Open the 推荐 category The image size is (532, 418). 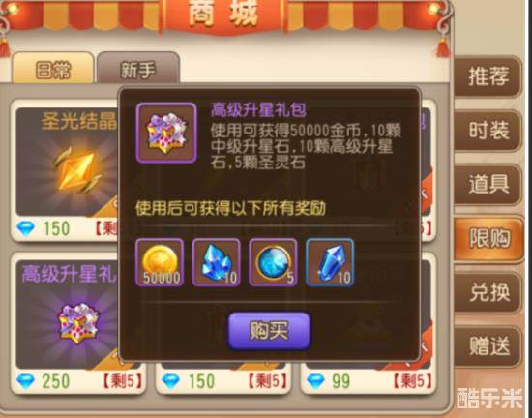point(488,76)
